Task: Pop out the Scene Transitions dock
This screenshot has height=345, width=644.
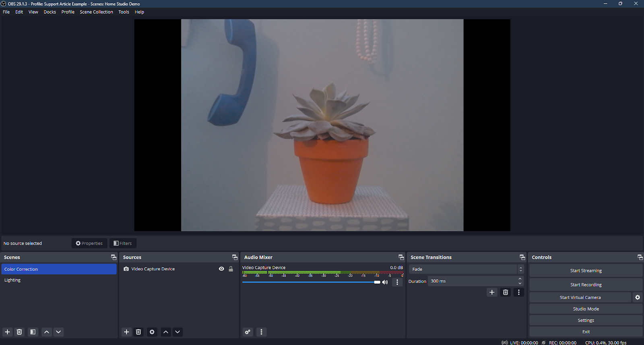Action: [522, 257]
